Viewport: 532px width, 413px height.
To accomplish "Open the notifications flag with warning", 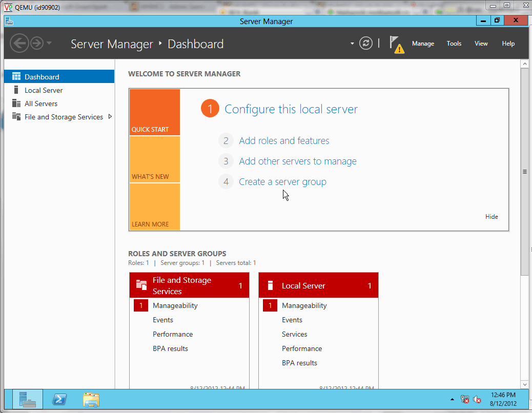I will [396, 45].
